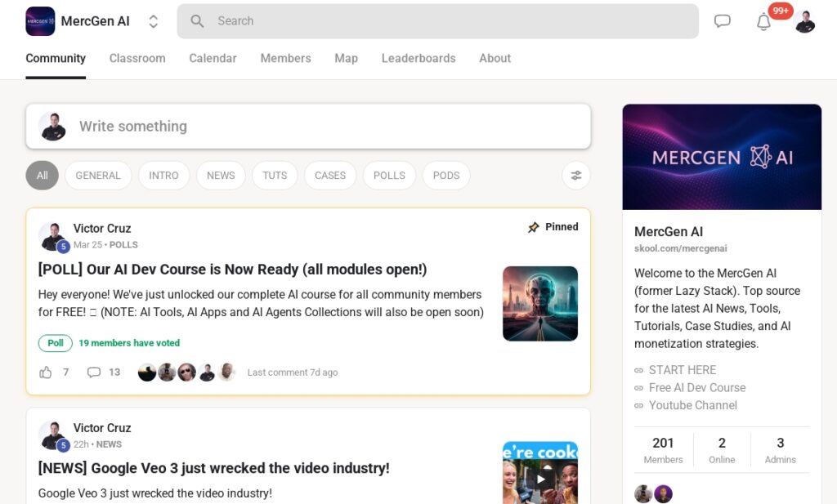Screen dimensions: 837x504
Task: Filter posts by POLLS category
Action: click(389, 176)
